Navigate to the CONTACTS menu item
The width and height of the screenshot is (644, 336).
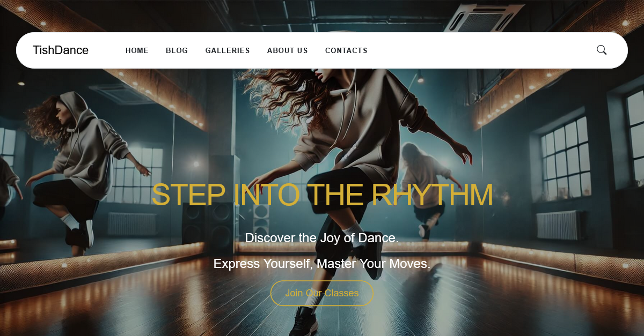click(346, 50)
